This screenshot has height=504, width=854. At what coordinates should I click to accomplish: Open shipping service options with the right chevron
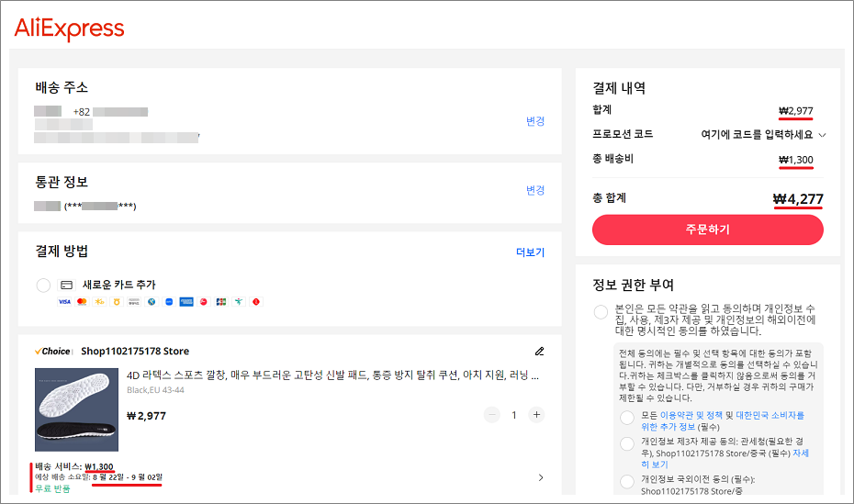(541, 477)
